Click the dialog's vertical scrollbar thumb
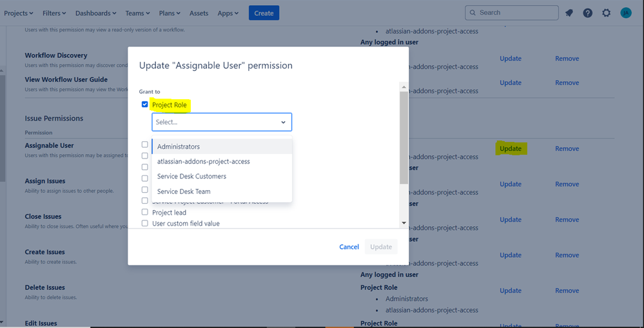 click(404, 137)
